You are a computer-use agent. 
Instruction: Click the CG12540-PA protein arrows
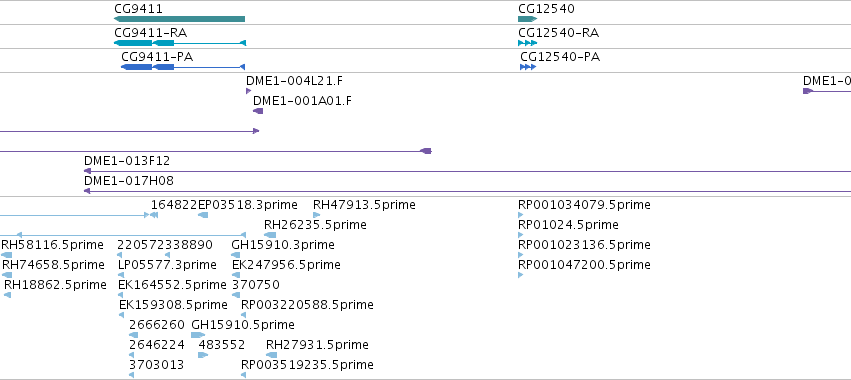click(x=528, y=67)
